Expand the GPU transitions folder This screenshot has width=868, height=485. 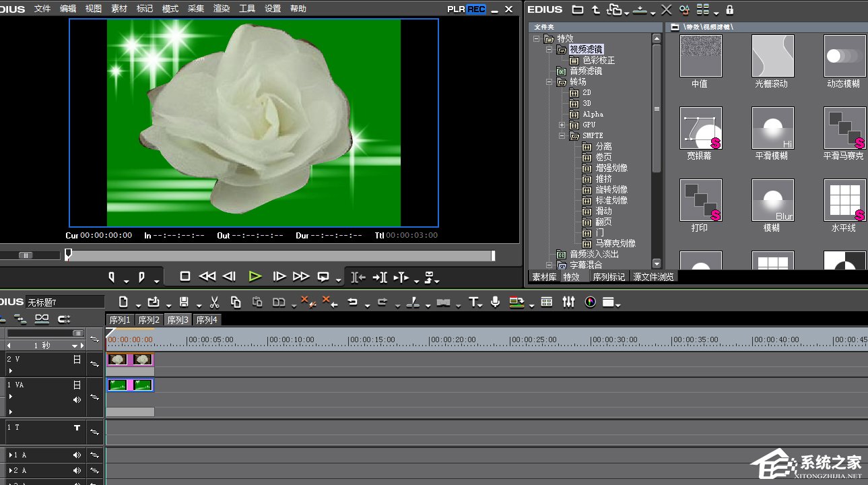[562, 125]
